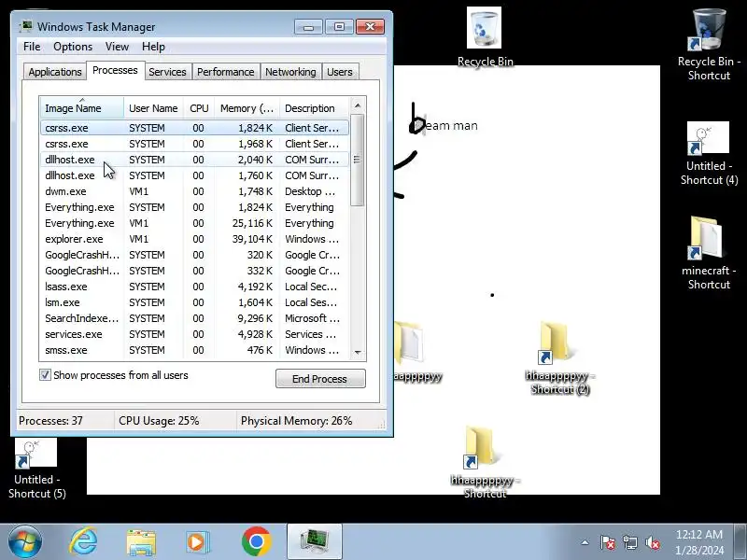
Task: Sort by the Memory column header
Action: click(x=247, y=108)
